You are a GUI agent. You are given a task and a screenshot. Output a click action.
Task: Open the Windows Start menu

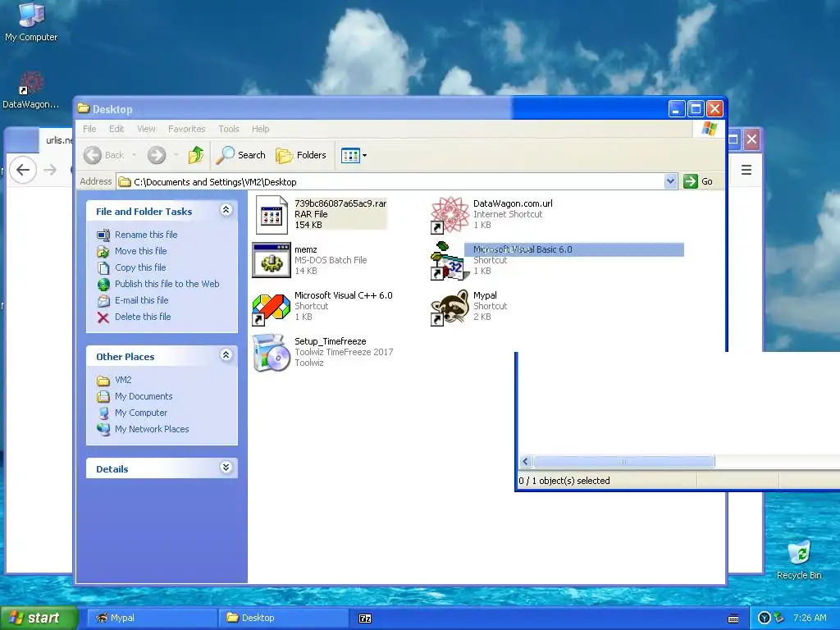click(39, 618)
